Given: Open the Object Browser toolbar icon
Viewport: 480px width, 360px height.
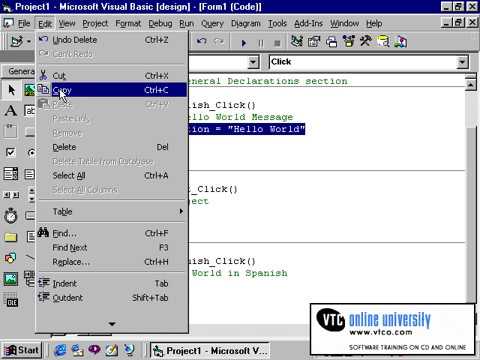Looking at the screenshot, I should point(349,41).
